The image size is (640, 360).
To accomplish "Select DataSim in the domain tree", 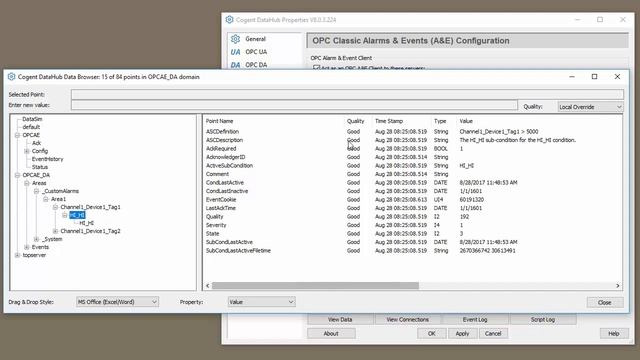I will (32, 119).
